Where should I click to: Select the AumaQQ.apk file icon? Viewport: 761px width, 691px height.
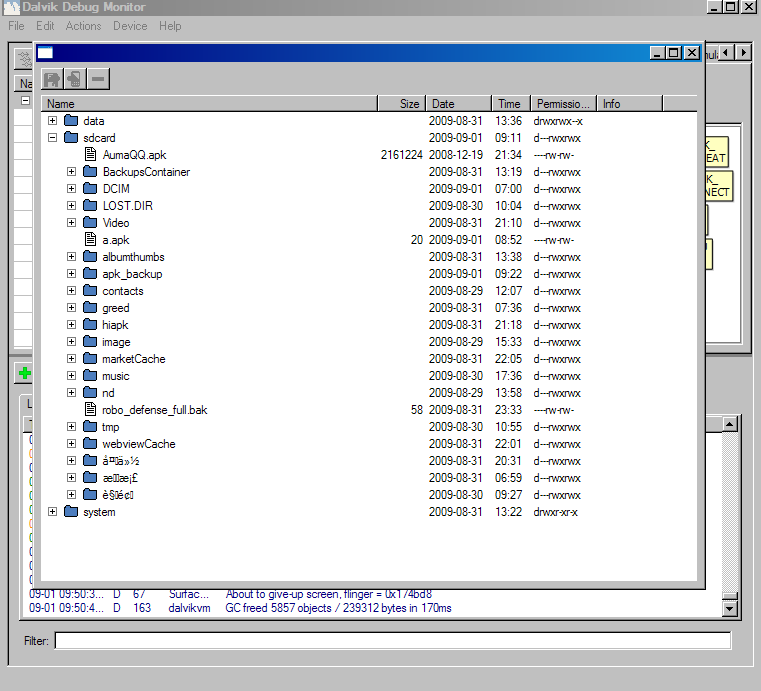pos(90,155)
